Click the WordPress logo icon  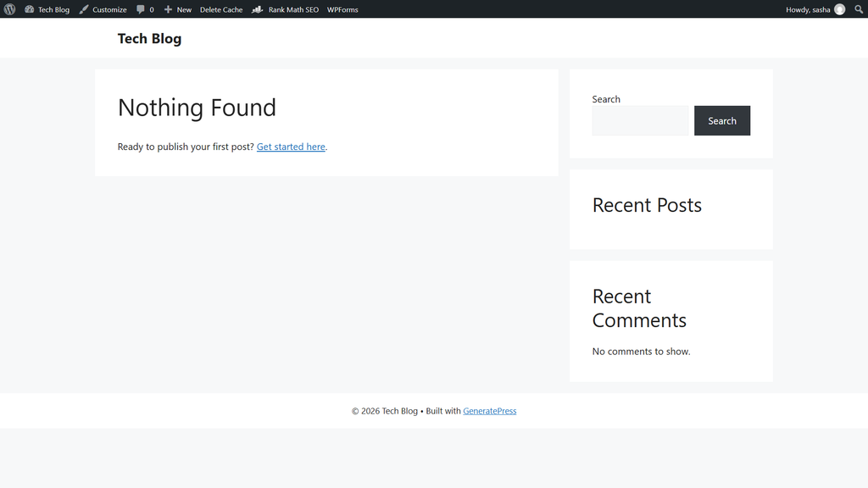pos(9,9)
